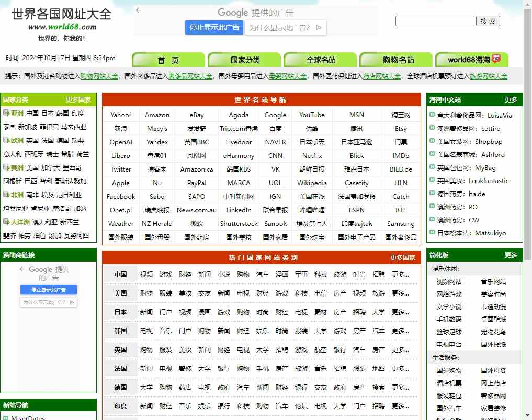Click 停止显示此广告 button in sidebar ad
532x420 pixels.
[49, 290]
